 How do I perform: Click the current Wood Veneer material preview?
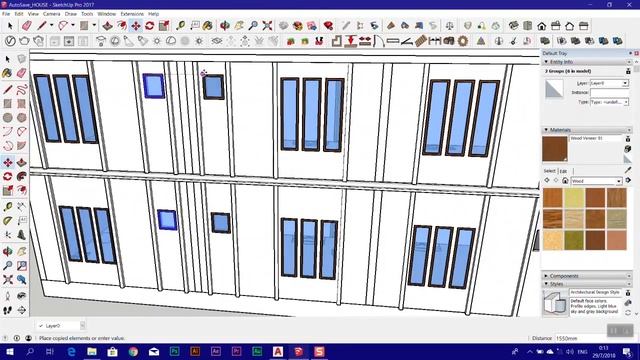(x=555, y=149)
